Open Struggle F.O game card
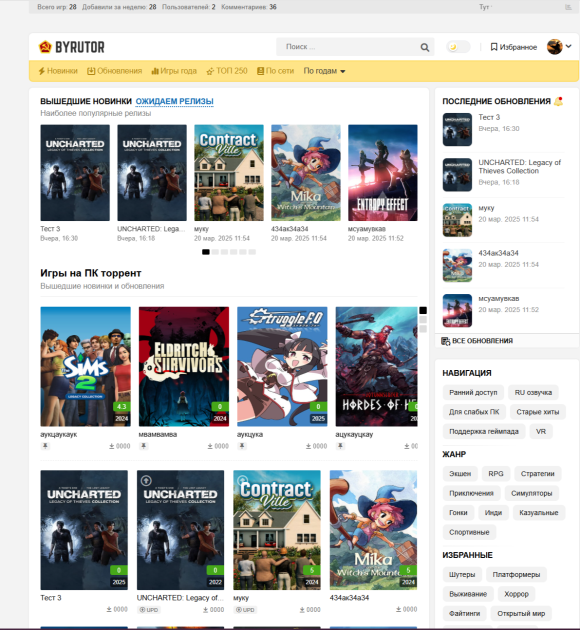Screen dimensions: 580x630 [282, 366]
